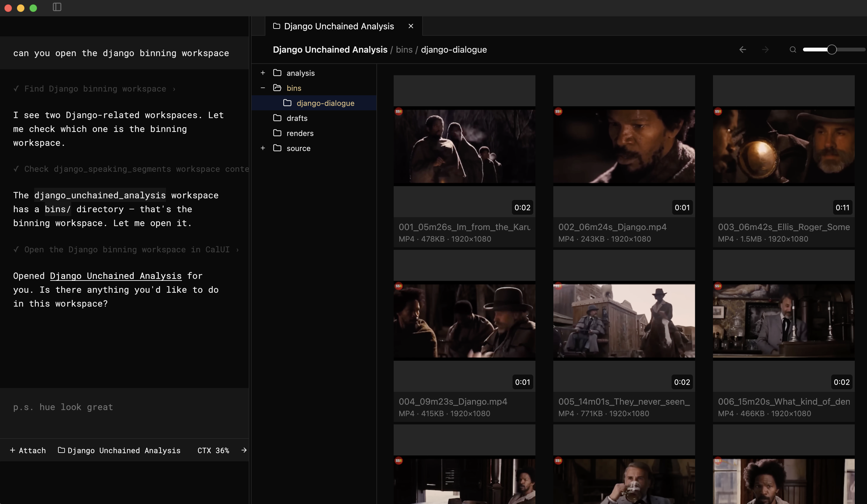Click the folder icon beside renders
867x504 pixels.
[277, 133]
